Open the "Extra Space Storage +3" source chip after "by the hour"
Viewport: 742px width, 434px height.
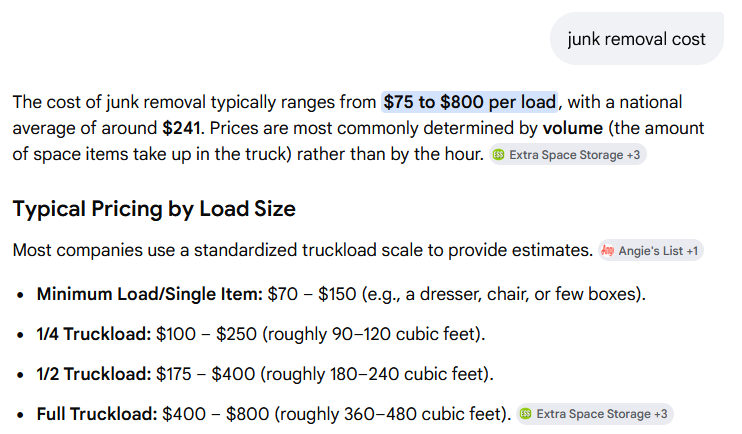[567, 156]
